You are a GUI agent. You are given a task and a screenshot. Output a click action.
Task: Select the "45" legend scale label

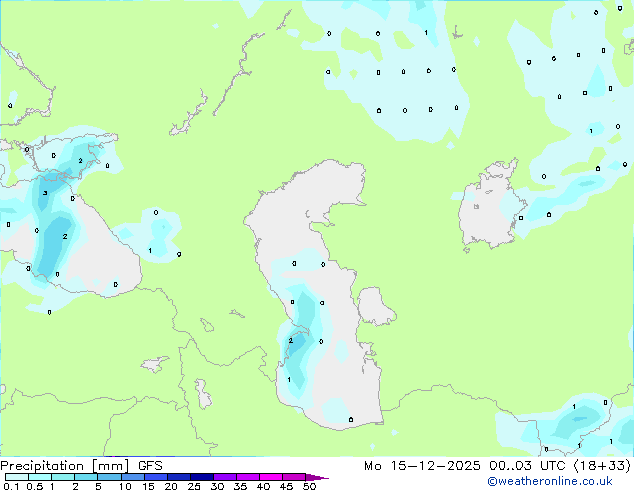pyautogui.click(x=286, y=486)
